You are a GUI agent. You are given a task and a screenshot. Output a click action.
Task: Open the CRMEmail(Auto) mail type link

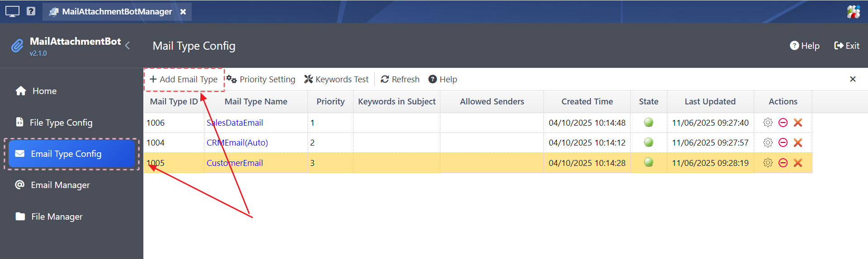[x=237, y=143]
